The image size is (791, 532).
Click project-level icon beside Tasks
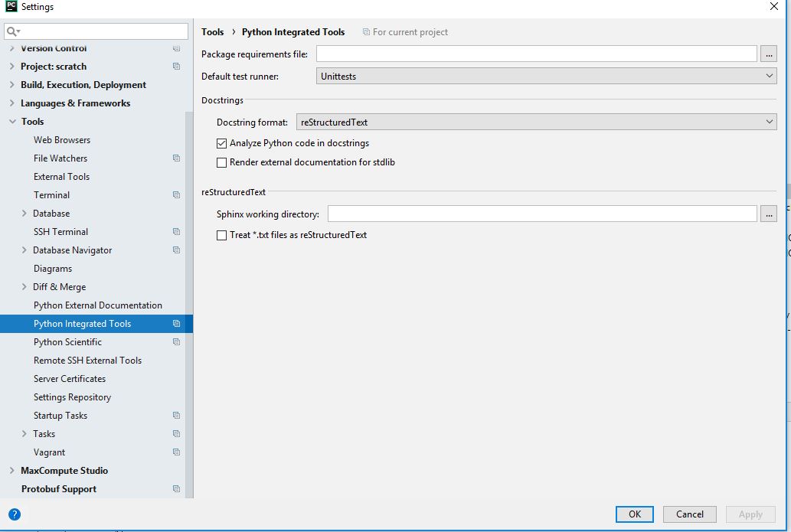tap(176, 433)
